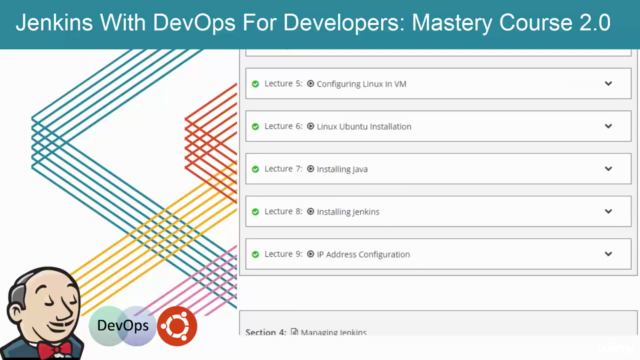The image size is (640, 360).
Task: Click the video icon for Installing Jenkins
Action: (311, 211)
